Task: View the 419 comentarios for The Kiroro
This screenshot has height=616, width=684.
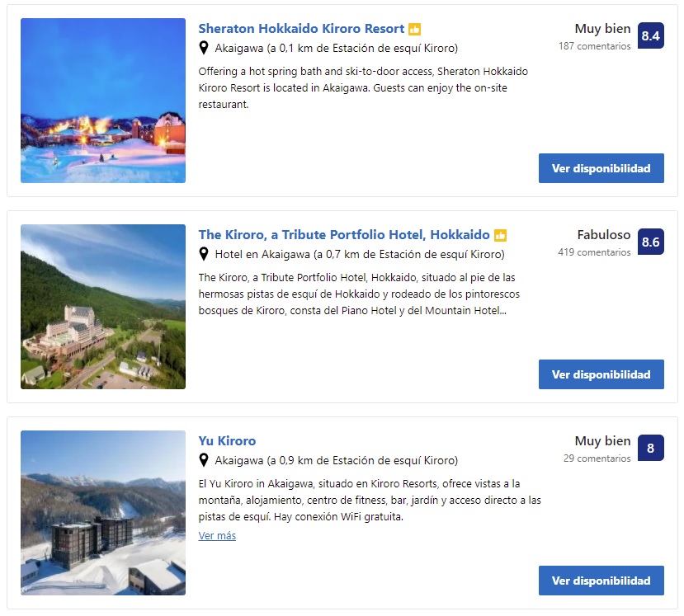Action: click(x=594, y=252)
